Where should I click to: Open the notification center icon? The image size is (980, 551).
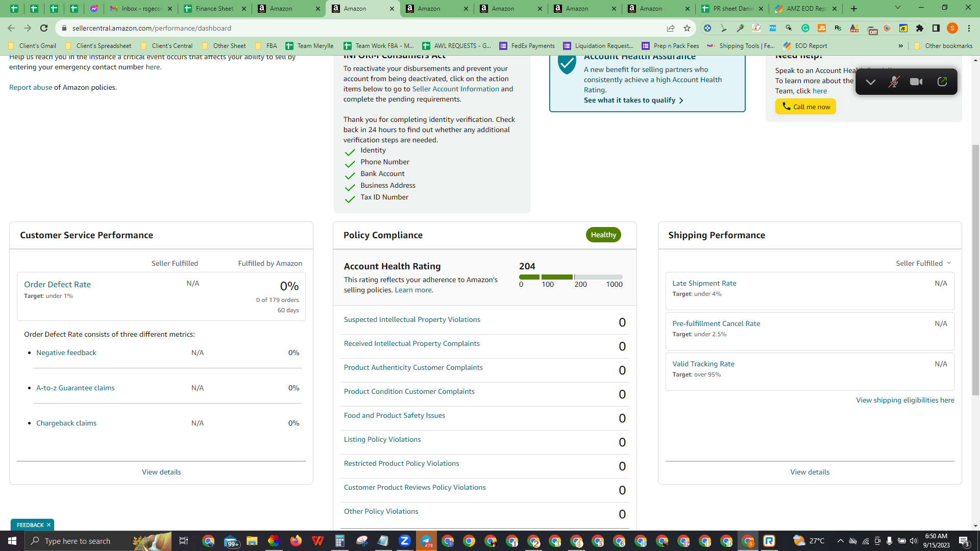pyautogui.click(x=964, y=541)
